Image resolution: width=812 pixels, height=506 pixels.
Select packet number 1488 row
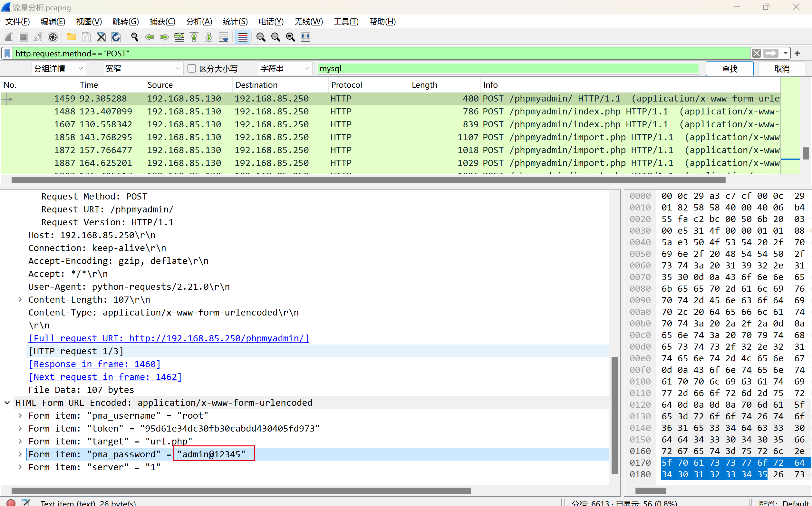(x=390, y=112)
